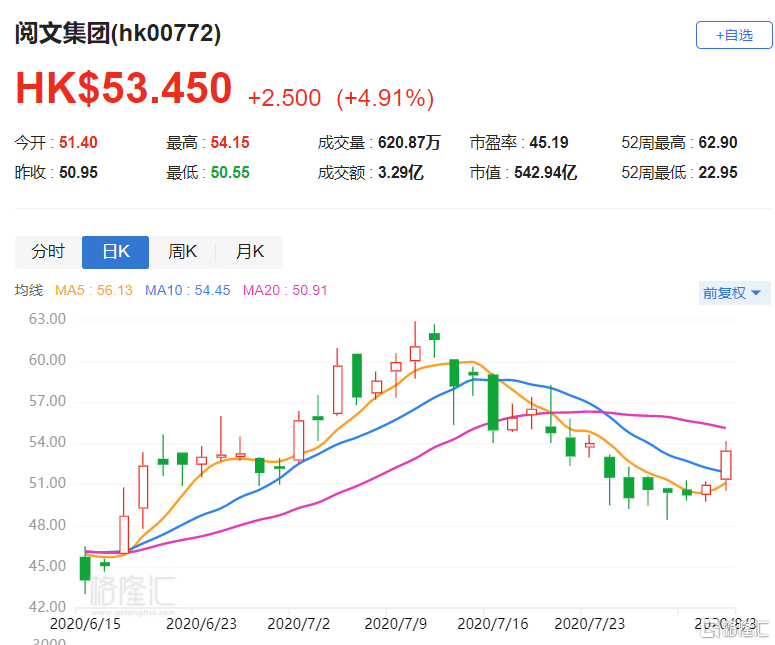Screen dimensions: 775x645
Task: Click the stock title 阅文集团(hk00772)
Action: [118, 34]
